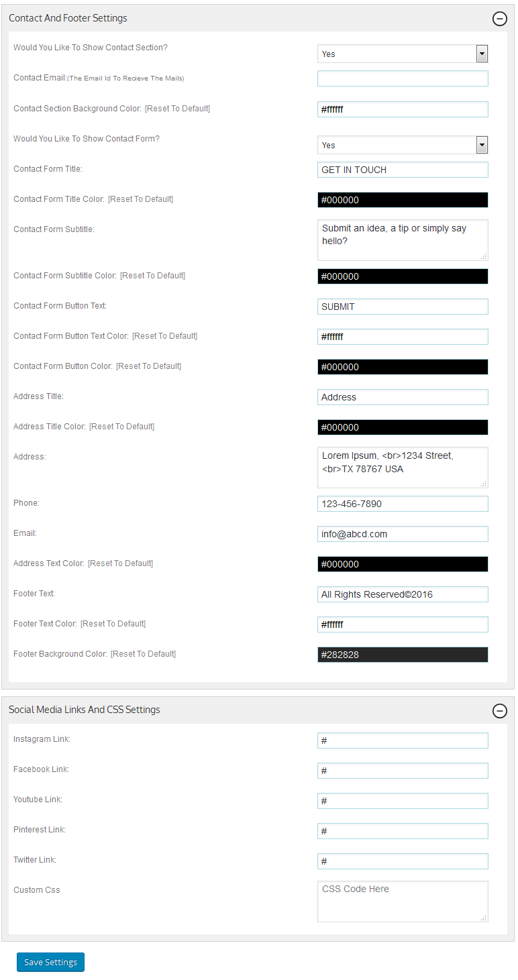Screen dimensions: 518x980
Task: Click the Facebook Link input field
Action: tap(403, 771)
